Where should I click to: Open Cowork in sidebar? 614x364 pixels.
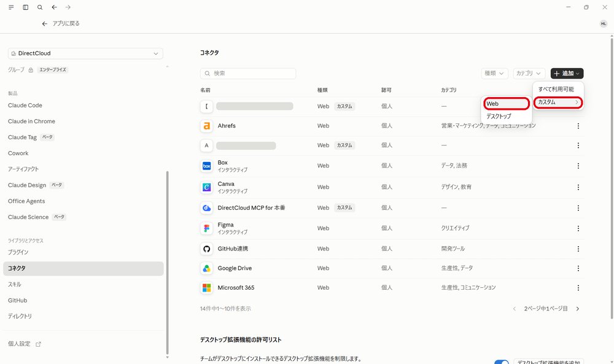[18, 153]
